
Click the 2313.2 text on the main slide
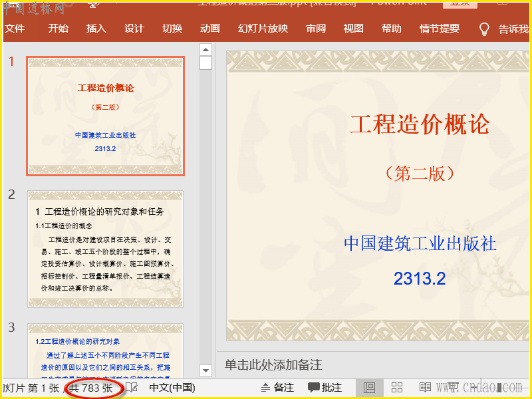(x=420, y=279)
